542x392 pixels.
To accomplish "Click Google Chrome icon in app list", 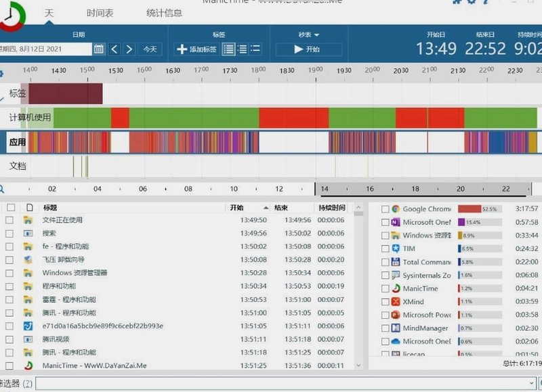I will 396,209.
